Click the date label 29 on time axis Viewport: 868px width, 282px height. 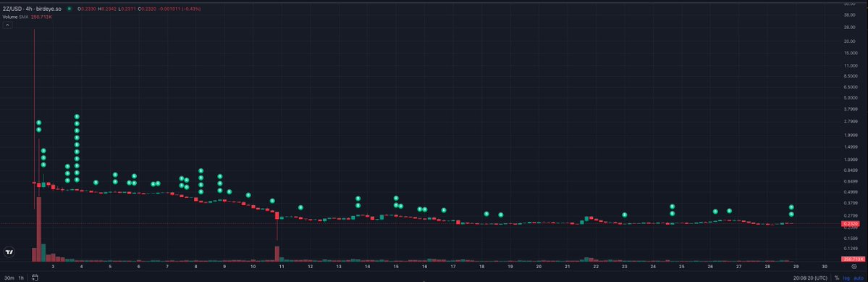pos(796,267)
